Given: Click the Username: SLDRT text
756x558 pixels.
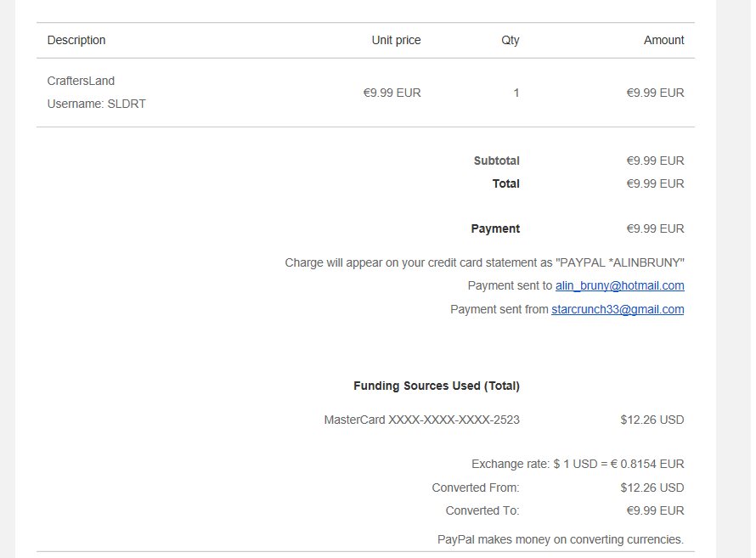Looking at the screenshot, I should click(x=96, y=104).
